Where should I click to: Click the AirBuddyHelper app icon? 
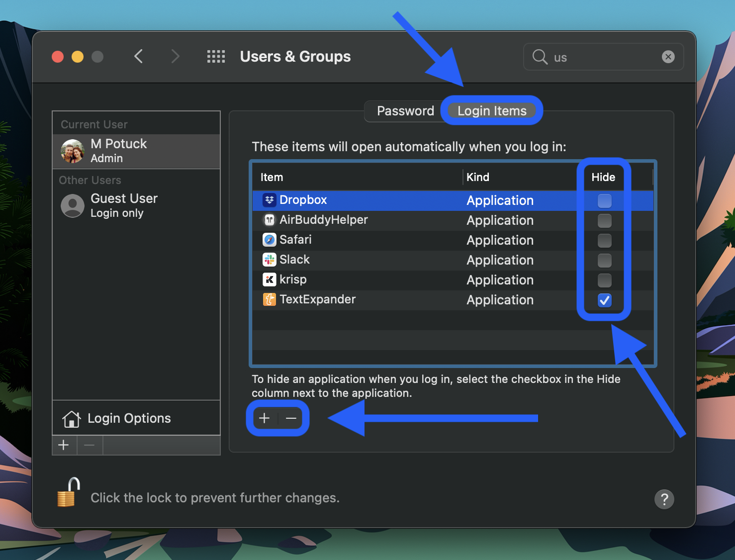pyautogui.click(x=269, y=220)
